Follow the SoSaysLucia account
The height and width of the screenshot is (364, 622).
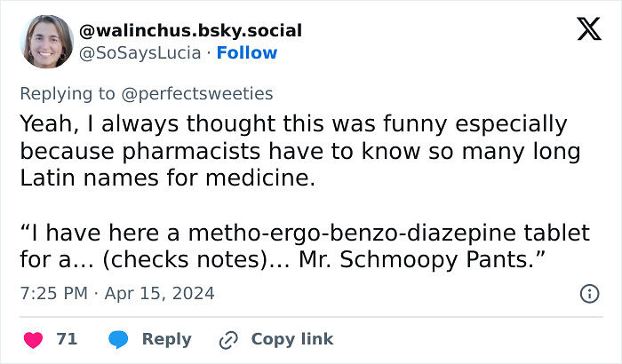coord(246,53)
